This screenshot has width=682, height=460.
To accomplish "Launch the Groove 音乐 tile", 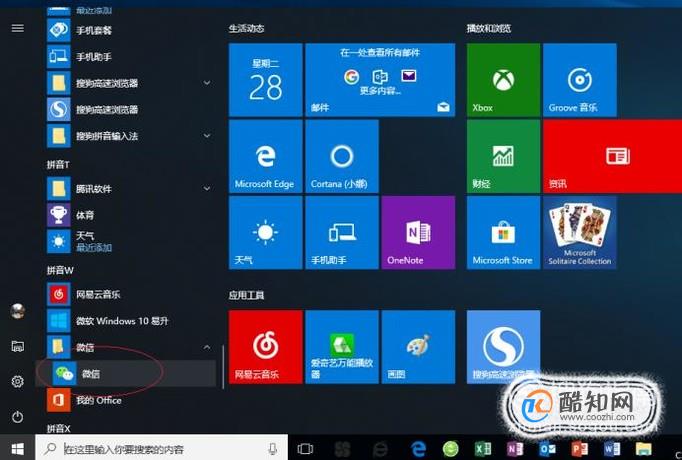I will tap(580, 80).
